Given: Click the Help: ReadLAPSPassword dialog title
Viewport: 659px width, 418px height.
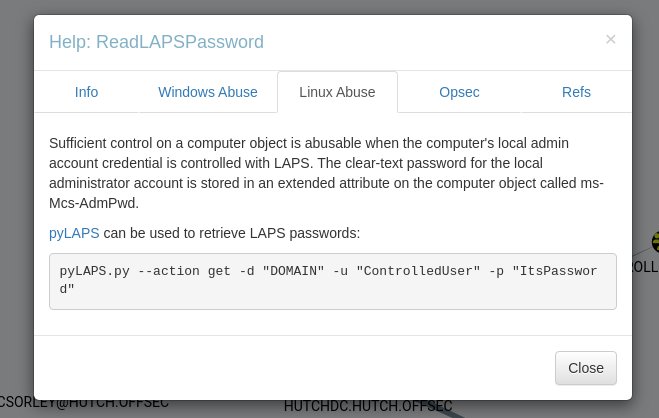Looking at the screenshot, I should click(x=157, y=42).
